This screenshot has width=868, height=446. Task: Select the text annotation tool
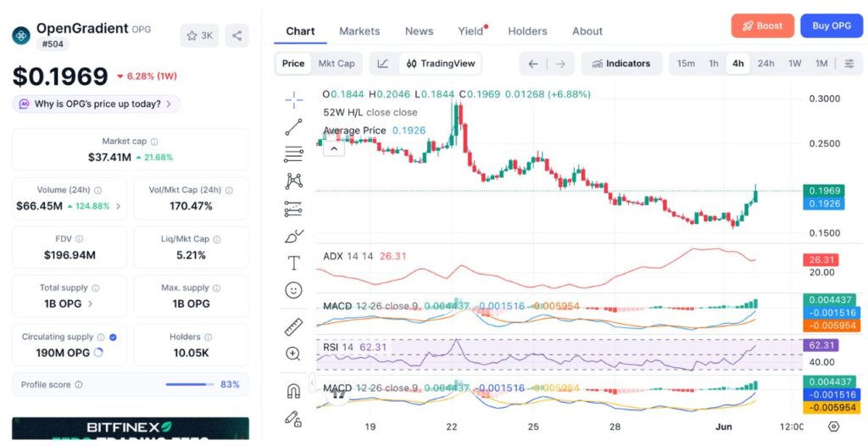[293, 263]
